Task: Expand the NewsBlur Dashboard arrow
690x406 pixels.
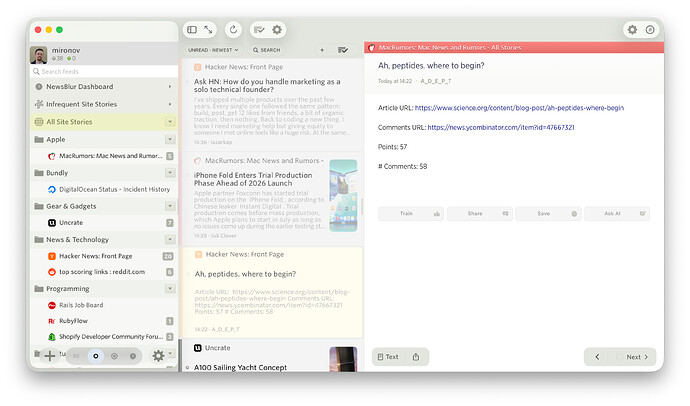Action: point(170,87)
